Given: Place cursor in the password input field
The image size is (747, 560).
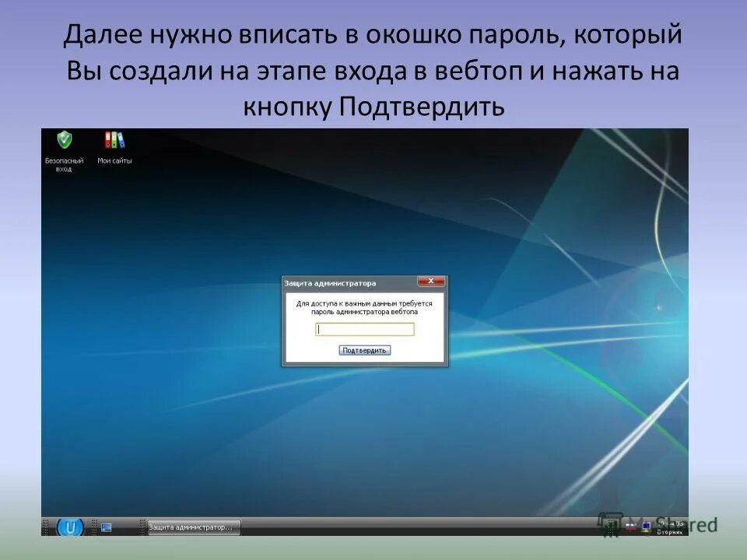Looking at the screenshot, I should [x=364, y=328].
